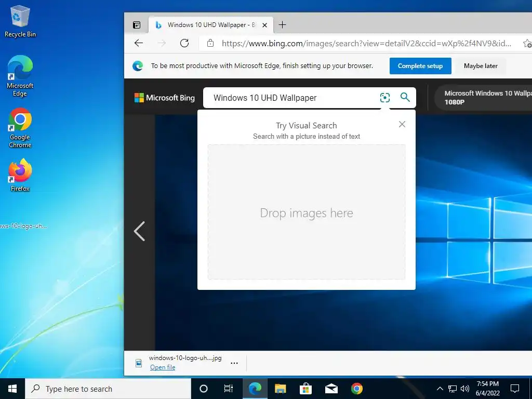This screenshot has height=399, width=532.
Task: Open the notification center icon
Action: (515, 389)
